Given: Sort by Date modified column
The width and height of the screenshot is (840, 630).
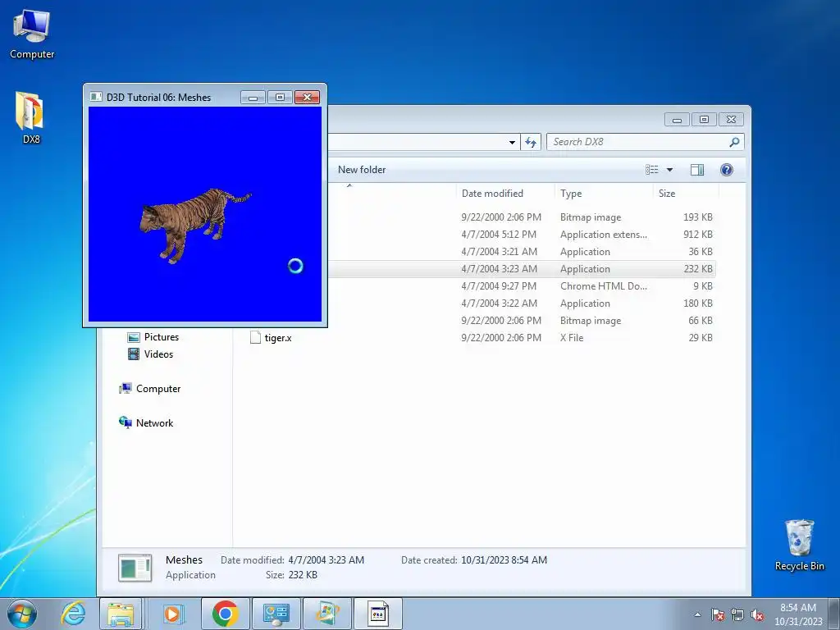Looking at the screenshot, I should point(492,194).
